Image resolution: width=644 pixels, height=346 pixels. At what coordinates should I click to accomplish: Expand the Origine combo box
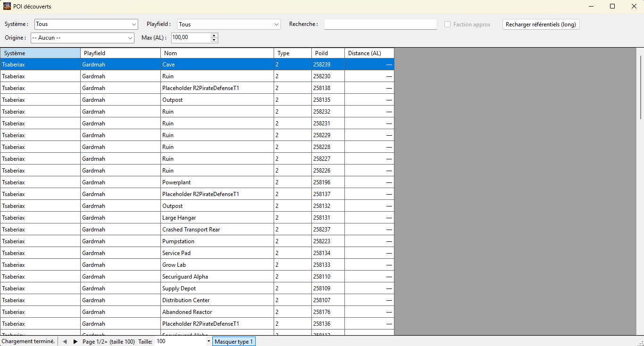click(x=130, y=38)
